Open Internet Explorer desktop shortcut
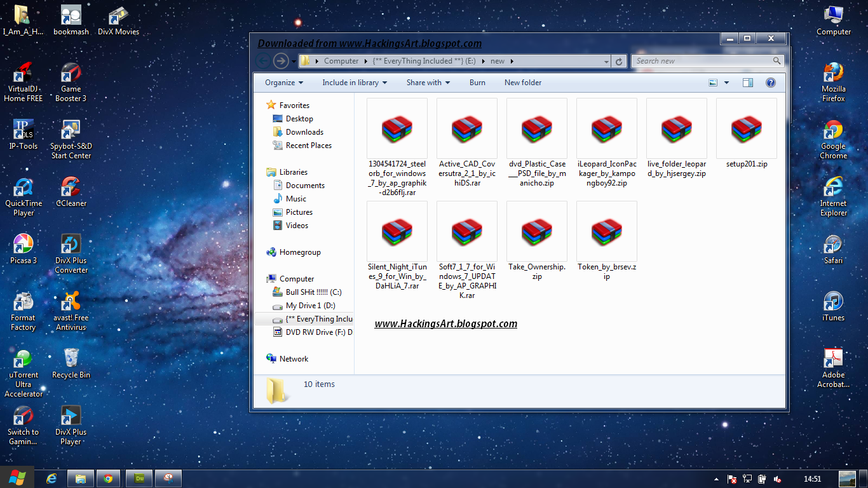 point(833,197)
